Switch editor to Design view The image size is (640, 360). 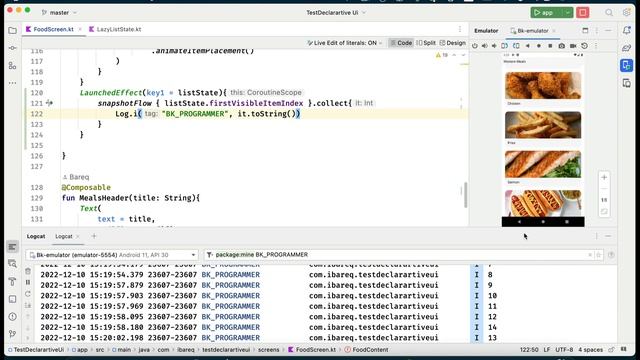click(452, 43)
